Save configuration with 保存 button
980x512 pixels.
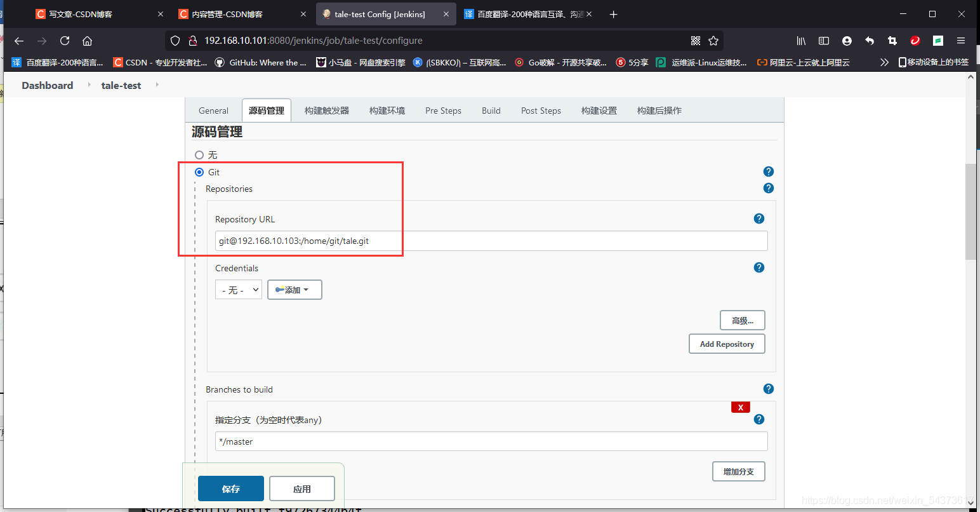point(231,488)
